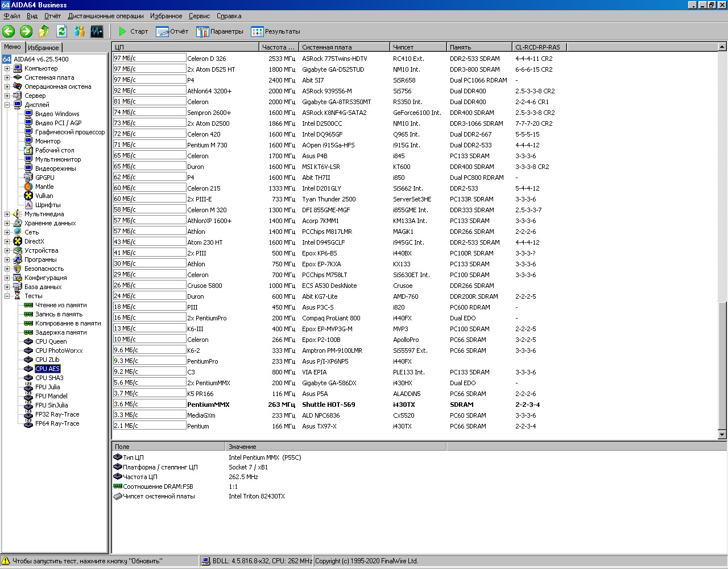Click the Запись в память memory icon
This screenshot has width=728, height=569.
coord(28,314)
